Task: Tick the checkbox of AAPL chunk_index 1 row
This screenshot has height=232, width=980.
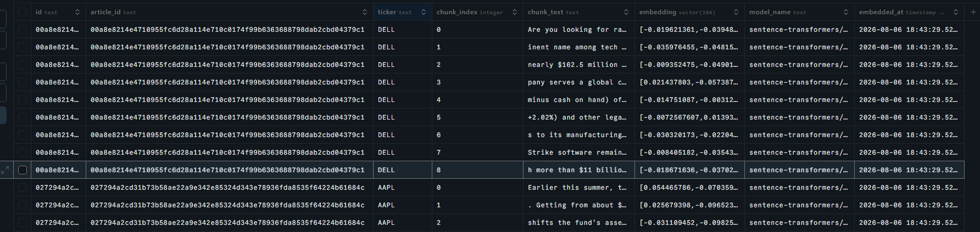Action: tap(23, 205)
